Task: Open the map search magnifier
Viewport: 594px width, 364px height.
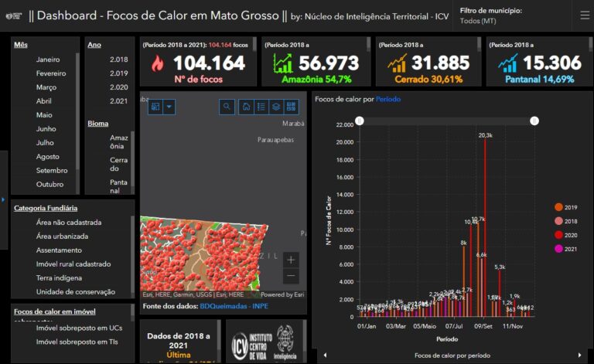Action: (227, 107)
